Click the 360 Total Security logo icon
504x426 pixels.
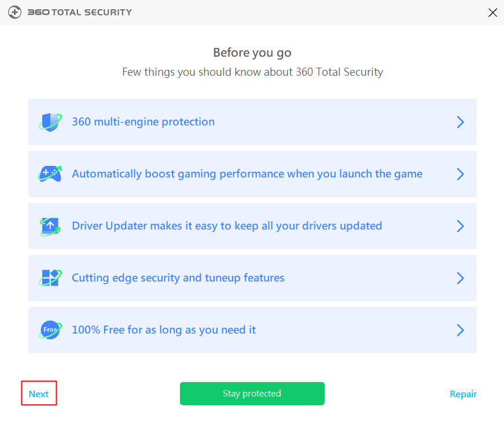coord(14,12)
